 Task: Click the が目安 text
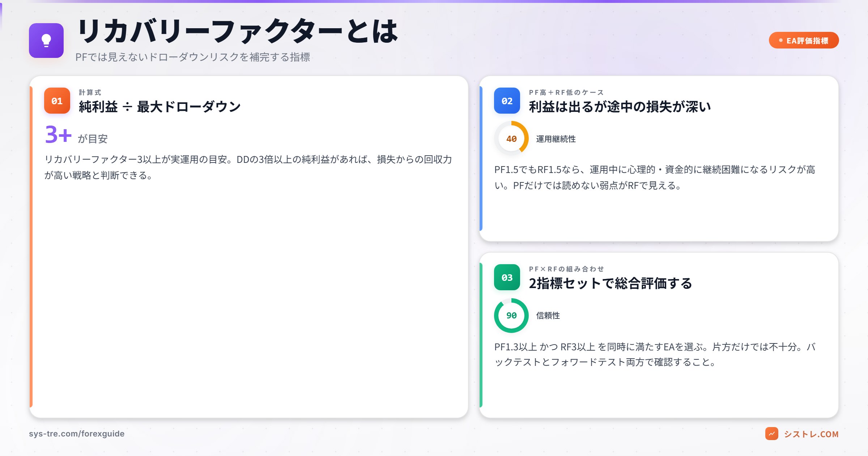pyautogui.click(x=93, y=139)
